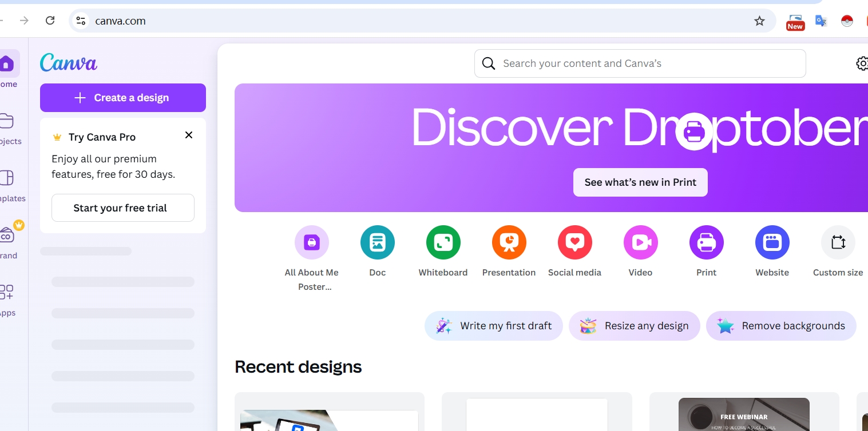Click the magnifying glass search icon
The height and width of the screenshot is (431, 868).
point(489,63)
